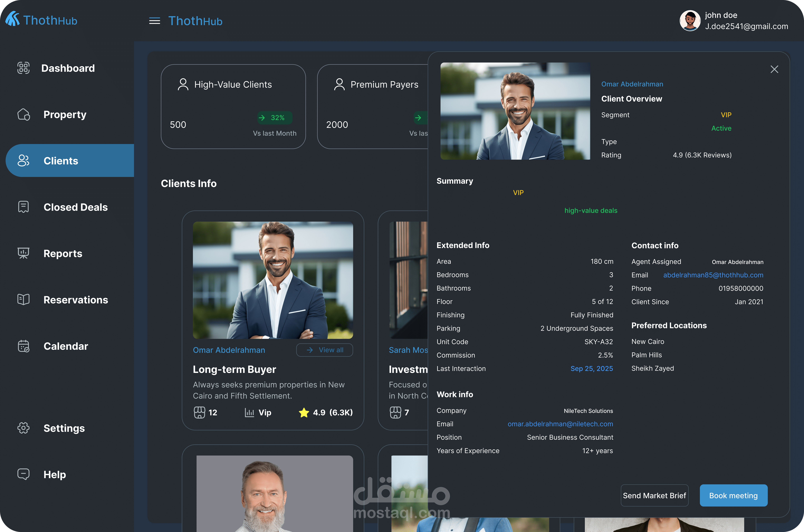Open the Closed Deals menu item
The image size is (804, 532).
coord(75,207)
